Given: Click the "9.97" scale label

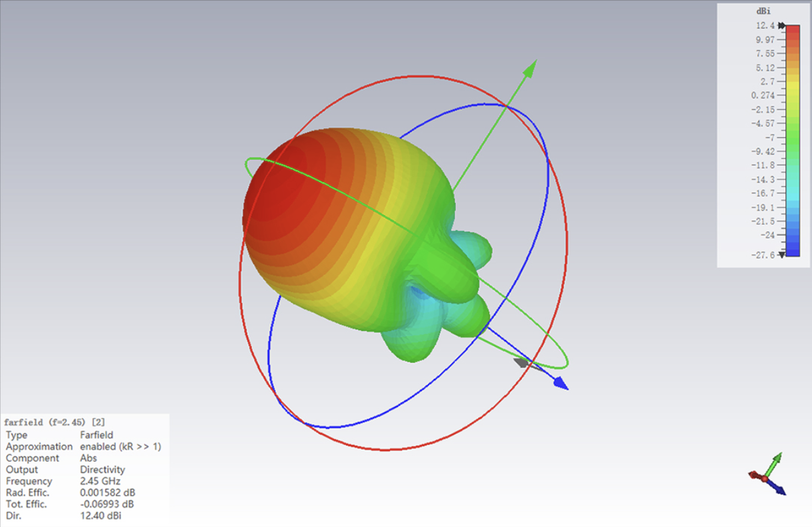Looking at the screenshot, I should click(x=765, y=39).
